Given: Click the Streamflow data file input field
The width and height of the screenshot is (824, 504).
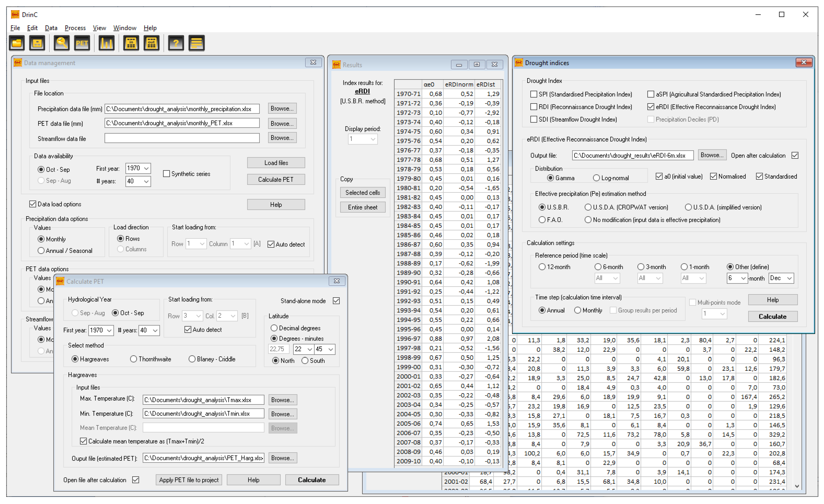Looking at the screenshot, I should pos(182,138).
